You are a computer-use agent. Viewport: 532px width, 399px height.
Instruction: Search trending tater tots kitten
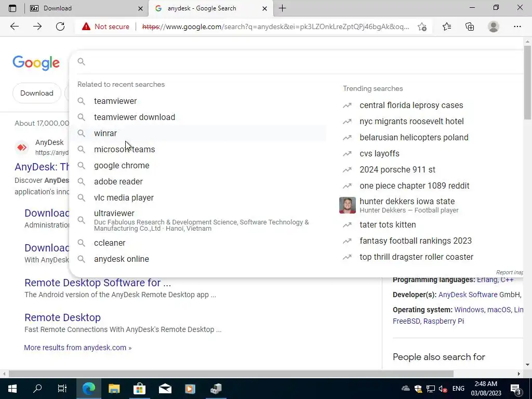tap(388, 224)
